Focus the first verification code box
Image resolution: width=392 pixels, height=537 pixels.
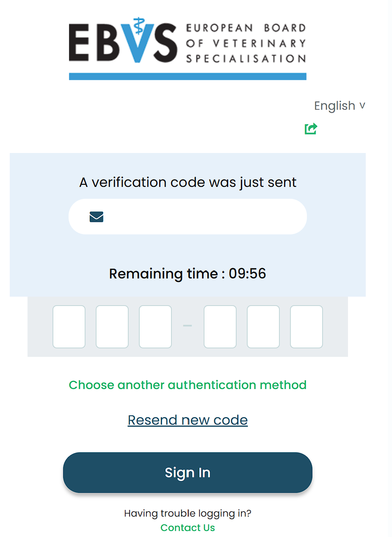(69, 326)
